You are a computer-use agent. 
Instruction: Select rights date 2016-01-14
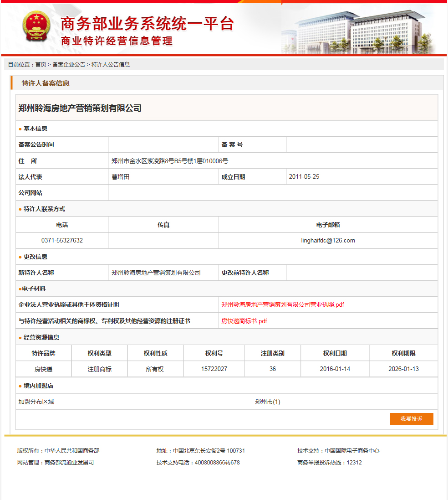pos(335,369)
